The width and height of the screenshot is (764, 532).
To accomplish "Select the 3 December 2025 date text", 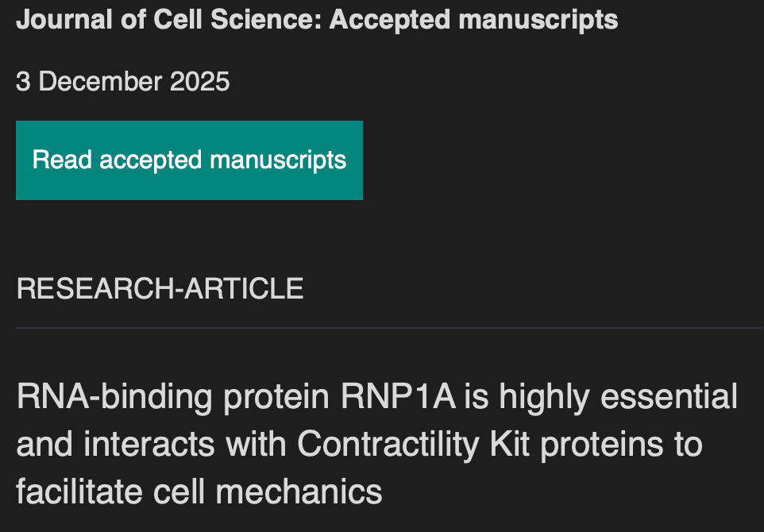I will pos(123,81).
